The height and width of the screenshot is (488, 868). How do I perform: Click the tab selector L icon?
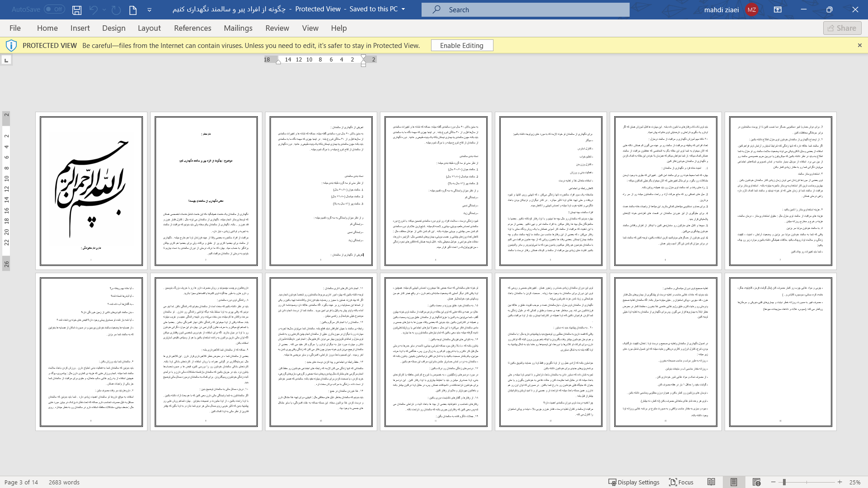[6, 60]
